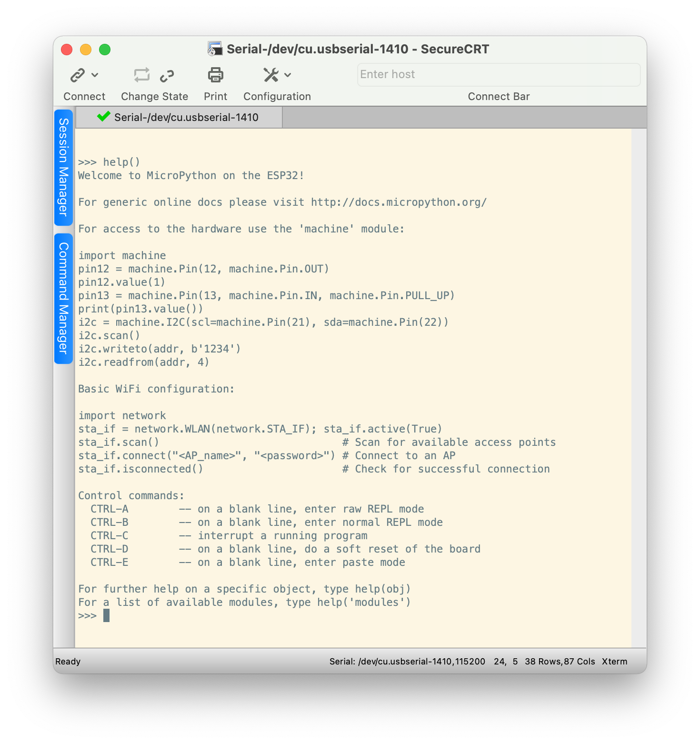Expand the Configuration dropdown arrow
This screenshot has height=744, width=700.
coord(288,75)
